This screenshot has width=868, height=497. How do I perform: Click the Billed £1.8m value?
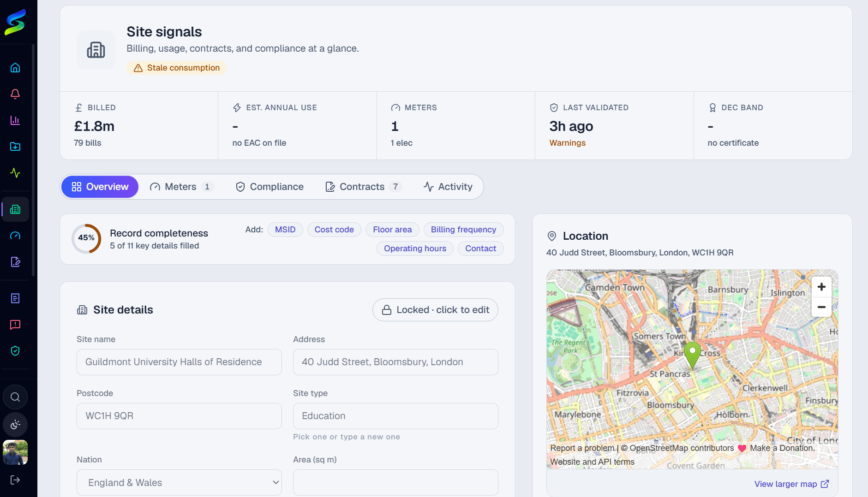click(x=94, y=126)
